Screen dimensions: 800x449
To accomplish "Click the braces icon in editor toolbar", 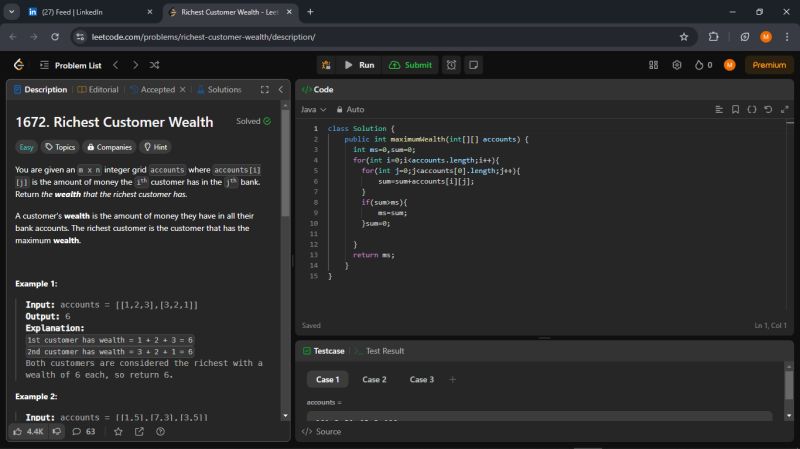I will click(x=752, y=109).
